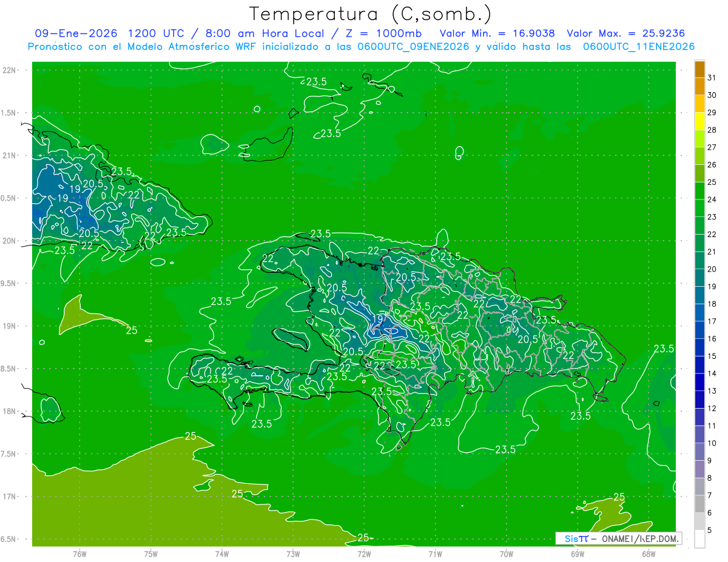This screenshot has width=728, height=562.
Task: Pick the blue color segment between 16 and 17
Action: tap(699, 330)
